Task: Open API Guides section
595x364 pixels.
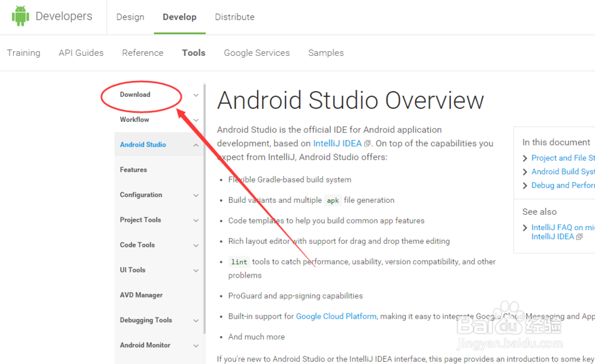Action: tap(81, 53)
